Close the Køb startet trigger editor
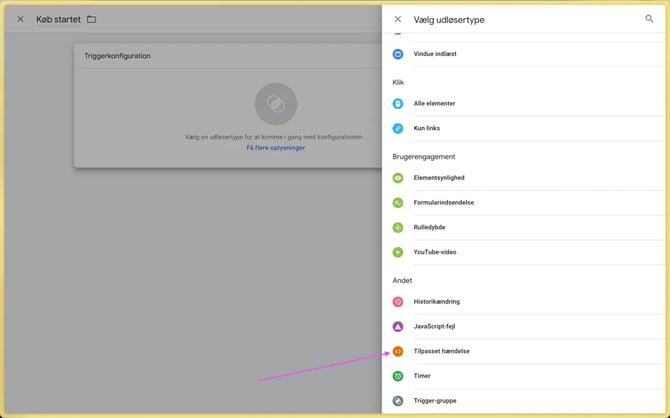The image size is (670, 418). [20, 19]
